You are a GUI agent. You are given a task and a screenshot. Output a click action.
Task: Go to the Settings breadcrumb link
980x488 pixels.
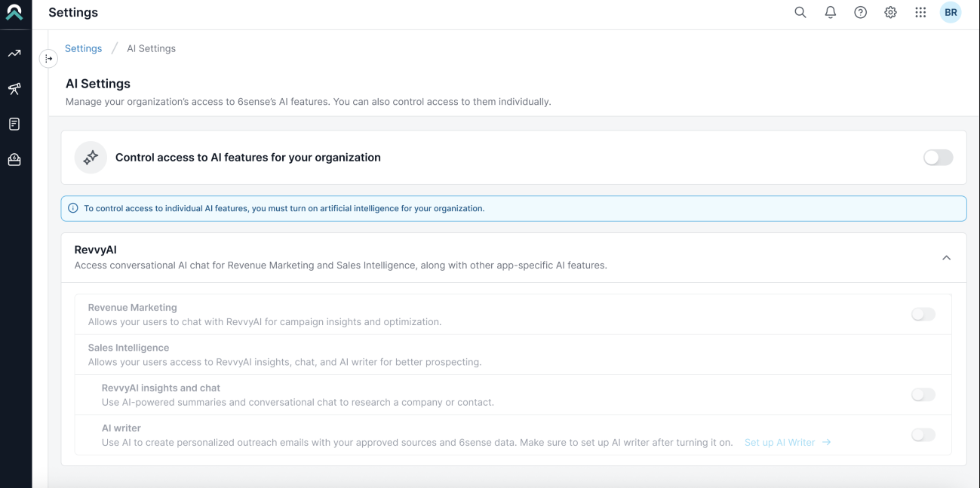83,48
